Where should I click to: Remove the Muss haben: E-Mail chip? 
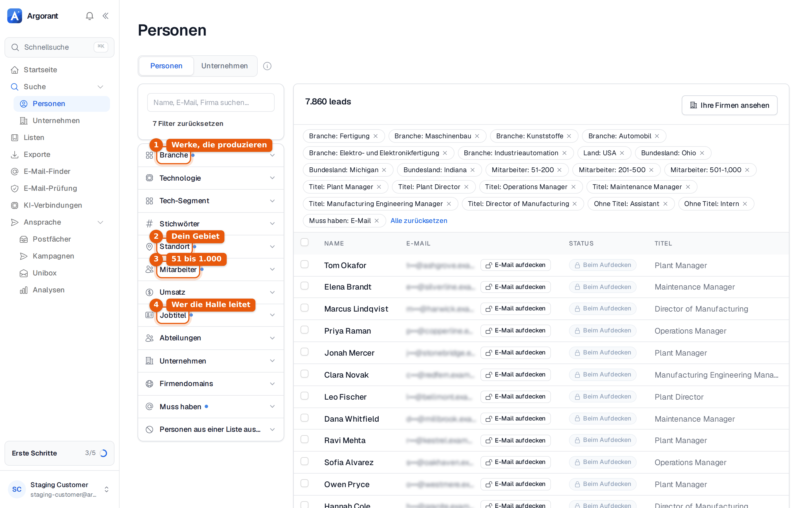[x=376, y=221]
